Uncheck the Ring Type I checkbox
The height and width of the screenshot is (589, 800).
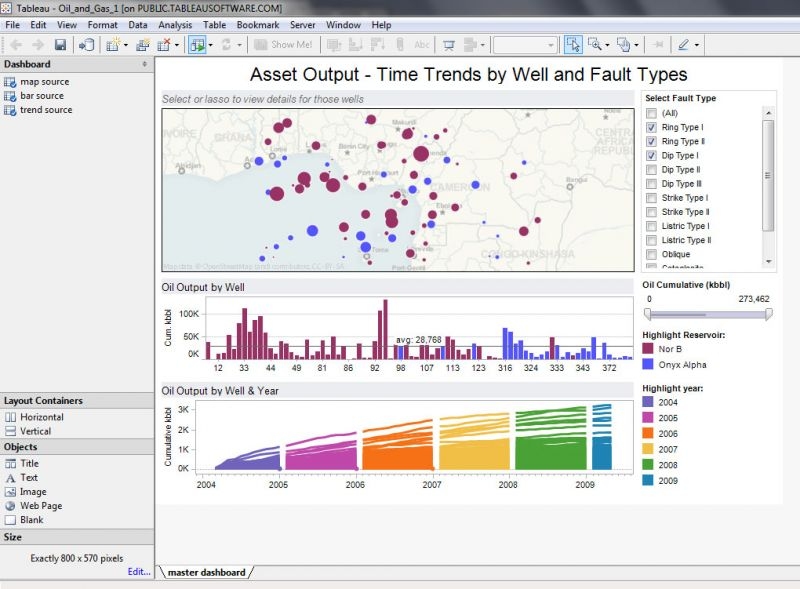pyautogui.click(x=652, y=128)
